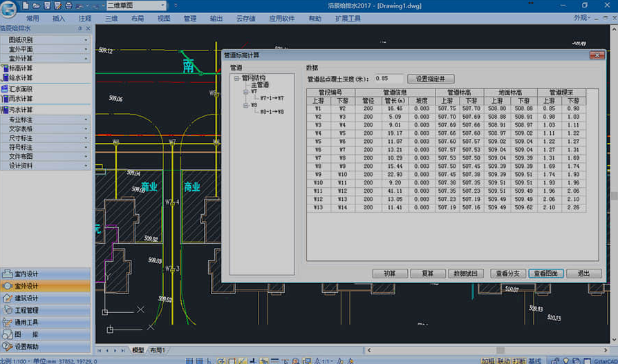
Task: Open the 云存储 ribbon tab
Action: tap(245, 19)
